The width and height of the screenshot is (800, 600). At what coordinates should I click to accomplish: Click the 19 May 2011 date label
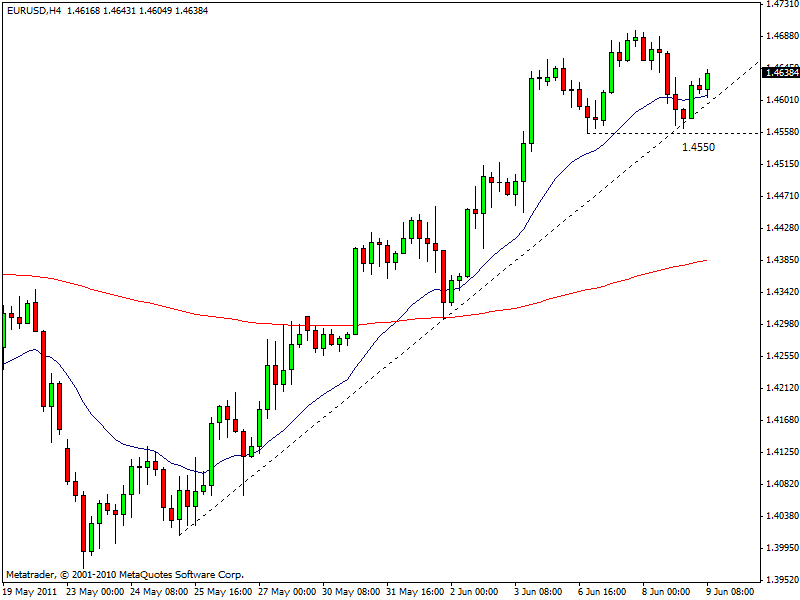pyautogui.click(x=28, y=591)
